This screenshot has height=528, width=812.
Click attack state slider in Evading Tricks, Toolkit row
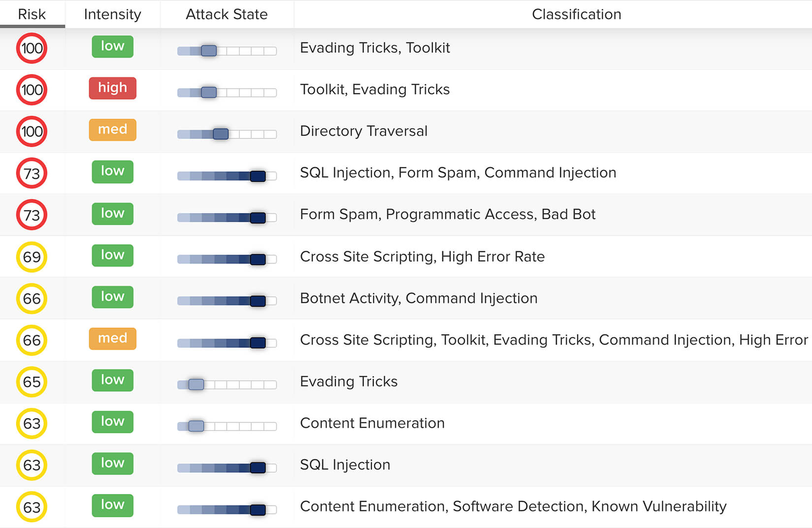pyautogui.click(x=227, y=51)
